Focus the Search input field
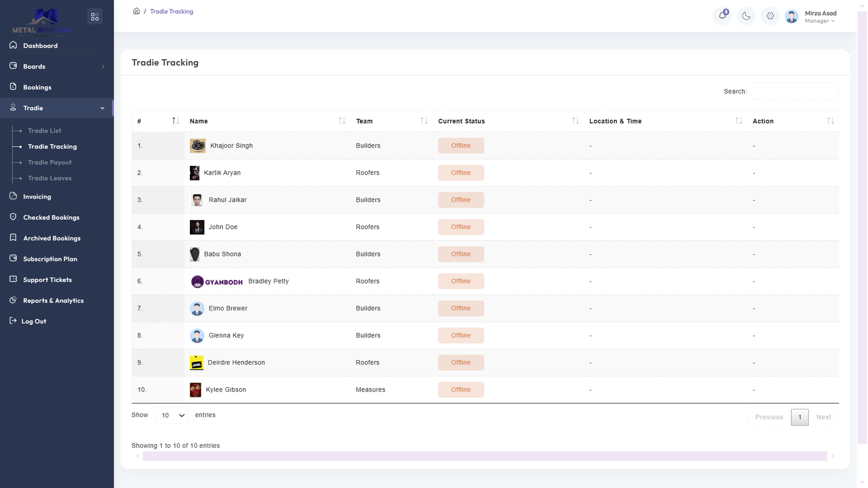 click(x=795, y=91)
